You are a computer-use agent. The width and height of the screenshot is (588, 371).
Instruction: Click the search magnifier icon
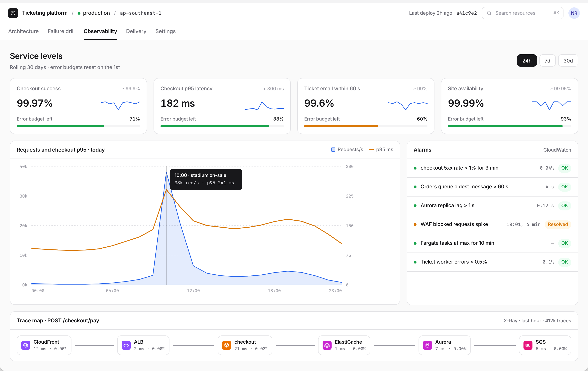[x=489, y=13]
